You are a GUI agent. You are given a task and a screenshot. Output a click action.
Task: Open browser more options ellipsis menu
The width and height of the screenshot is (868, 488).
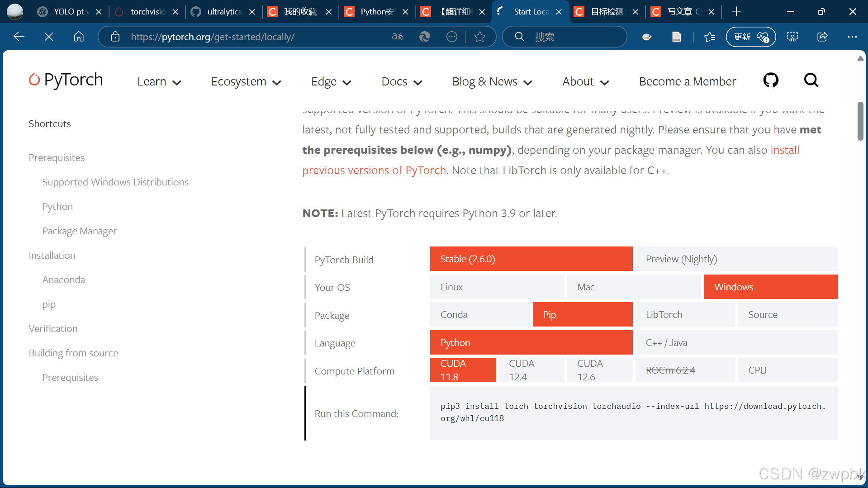coord(852,37)
